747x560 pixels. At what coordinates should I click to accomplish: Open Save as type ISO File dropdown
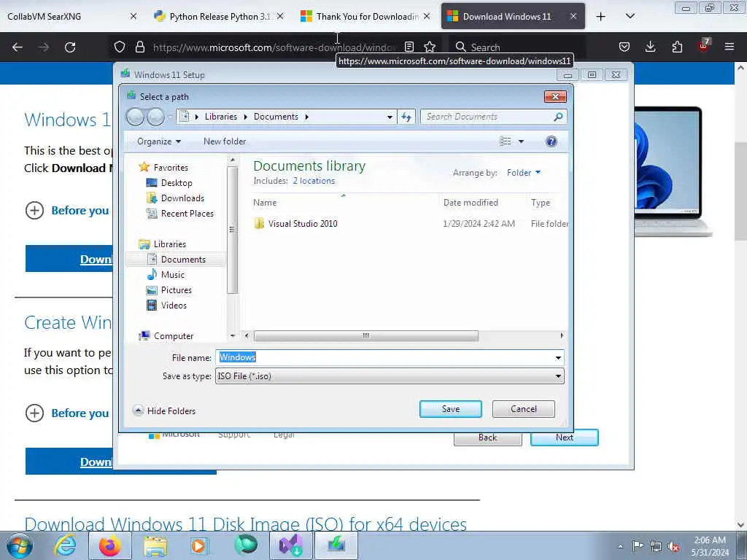[390, 376]
